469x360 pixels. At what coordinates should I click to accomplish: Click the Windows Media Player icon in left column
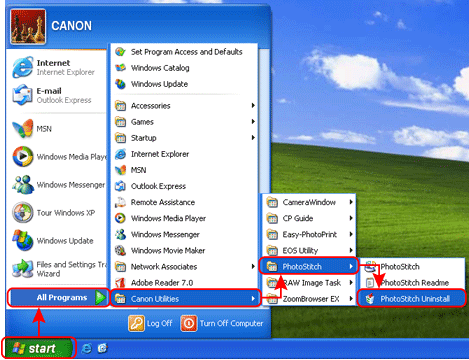[x=22, y=156]
